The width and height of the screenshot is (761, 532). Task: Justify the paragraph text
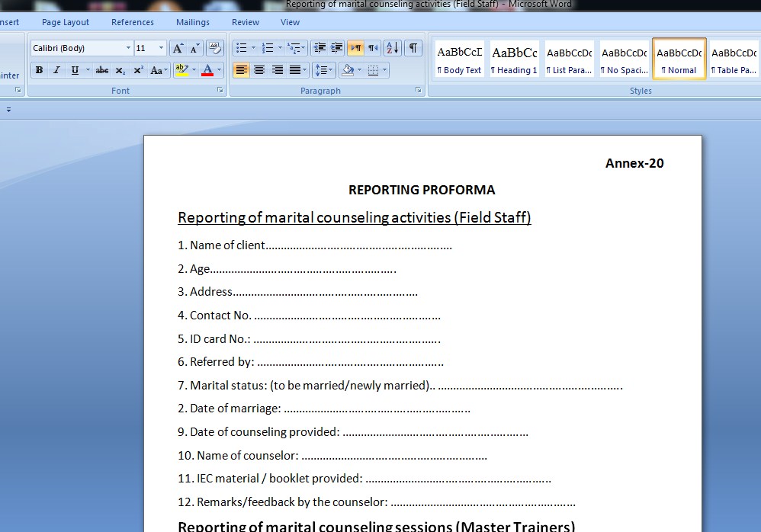click(x=296, y=70)
